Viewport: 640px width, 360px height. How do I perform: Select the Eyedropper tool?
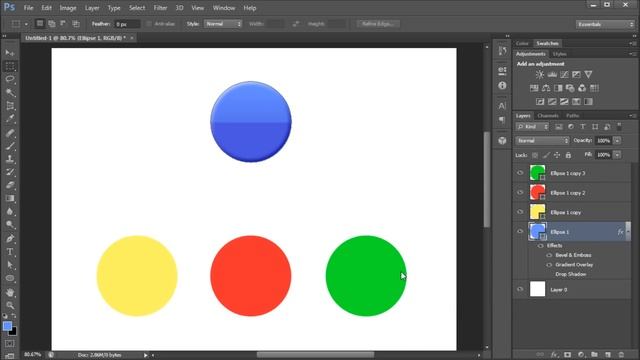[10, 119]
